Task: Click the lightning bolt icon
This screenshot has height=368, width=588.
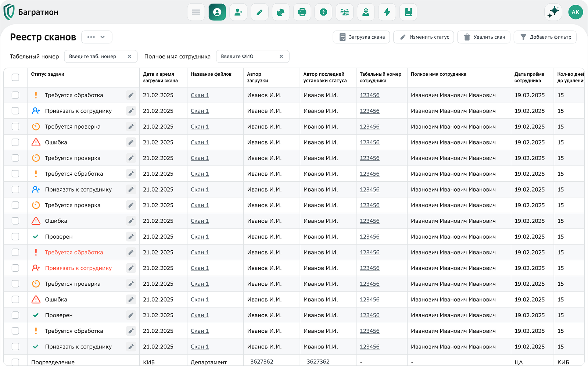Action: 387,12
